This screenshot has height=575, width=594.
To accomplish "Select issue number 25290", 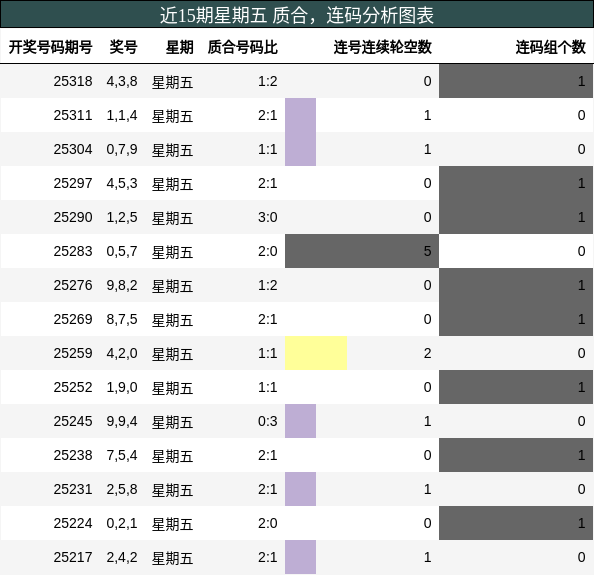I will pos(73,217).
